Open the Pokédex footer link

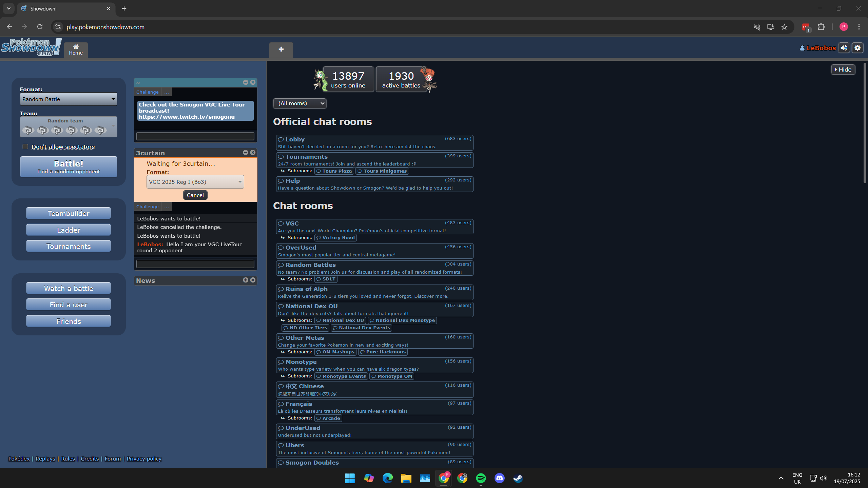point(19,458)
